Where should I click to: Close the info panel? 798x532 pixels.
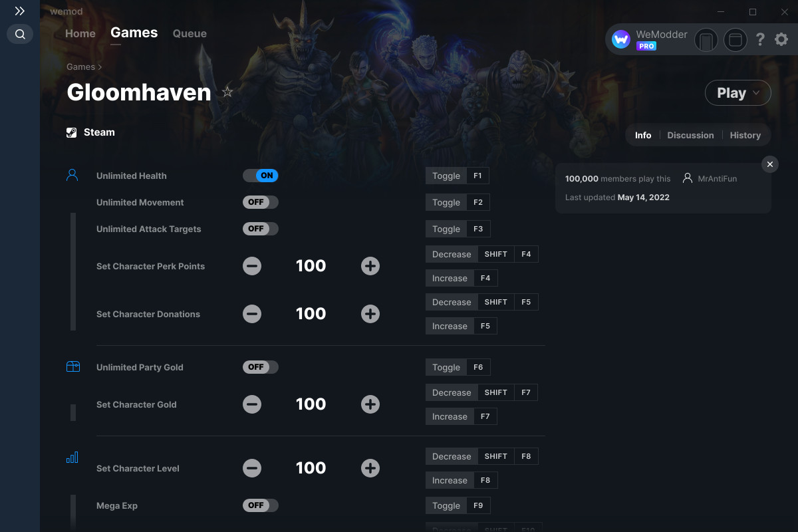[769, 164]
